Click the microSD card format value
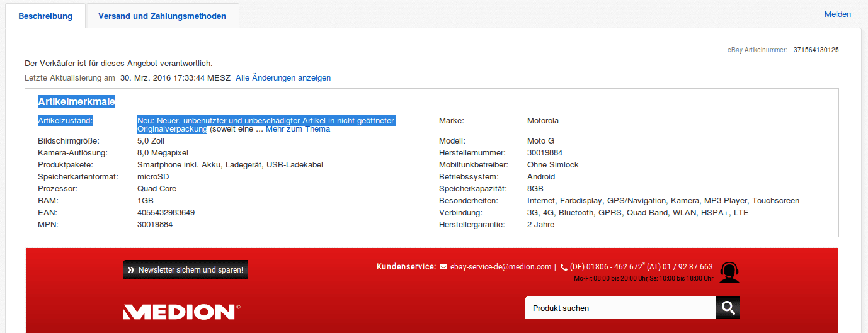The width and height of the screenshot is (868, 333). pyautogui.click(x=153, y=177)
